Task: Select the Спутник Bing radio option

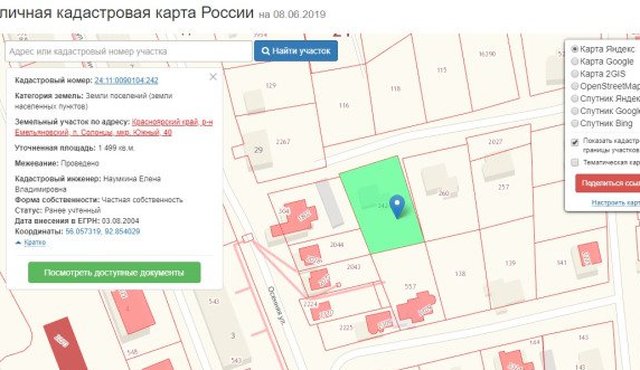Action: 575,123
